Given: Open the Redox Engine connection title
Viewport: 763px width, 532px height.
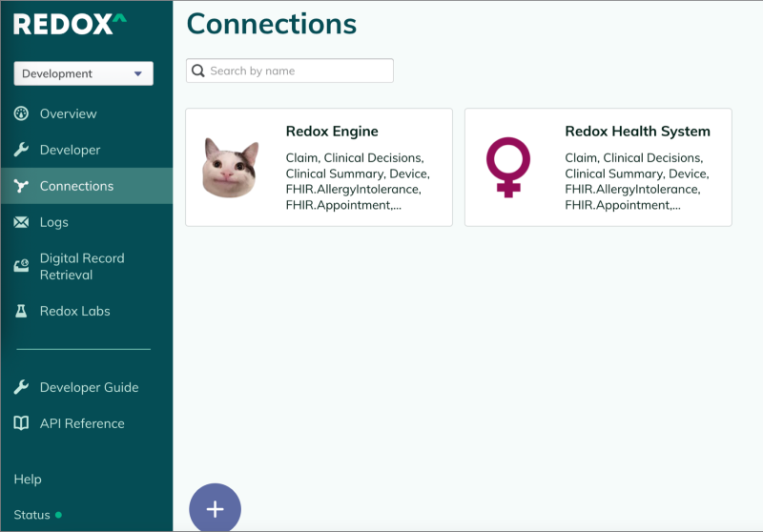Looking at the screenshot, I should click(332, 132).
